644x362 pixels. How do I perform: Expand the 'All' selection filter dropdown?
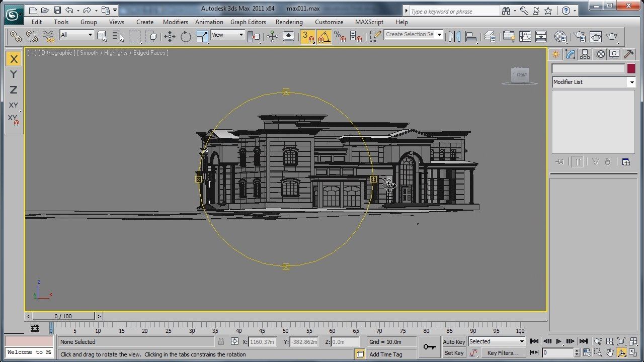click(76, 35)
